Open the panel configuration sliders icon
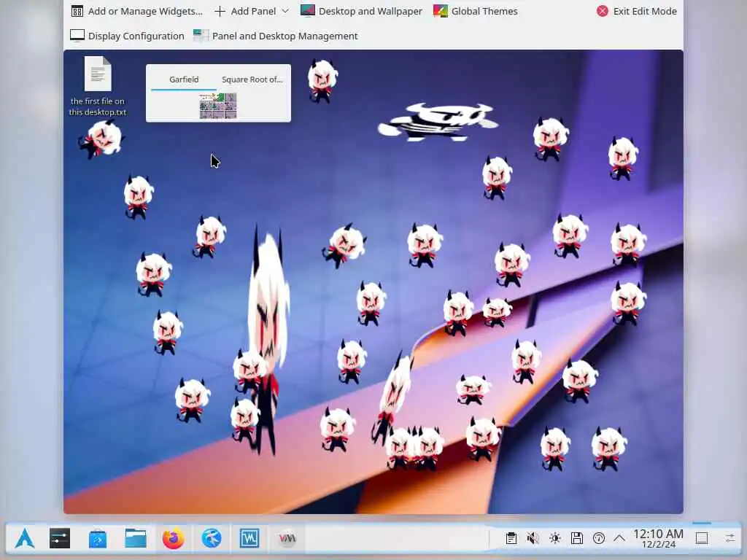Viewport: 747px width, 560px height. (730, 539)
